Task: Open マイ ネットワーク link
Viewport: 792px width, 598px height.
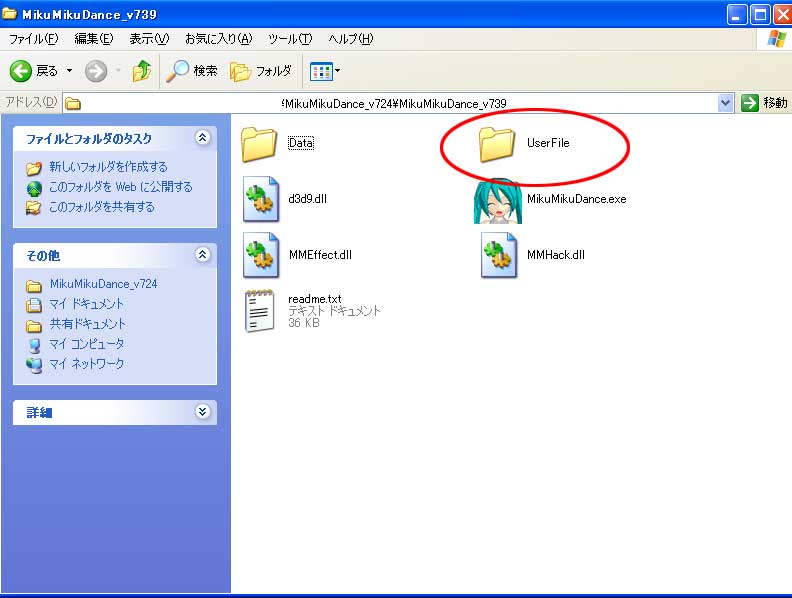Action: pos(86,364)
